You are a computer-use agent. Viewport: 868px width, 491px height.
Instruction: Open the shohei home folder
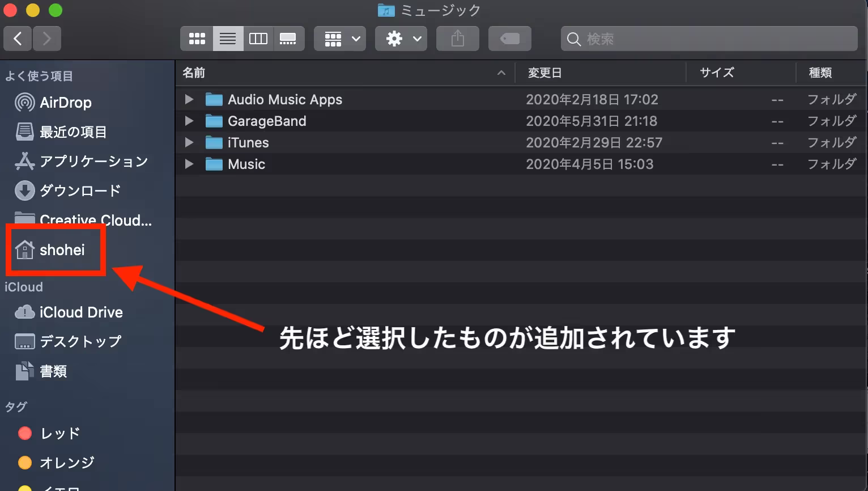[x=50, y=250]
